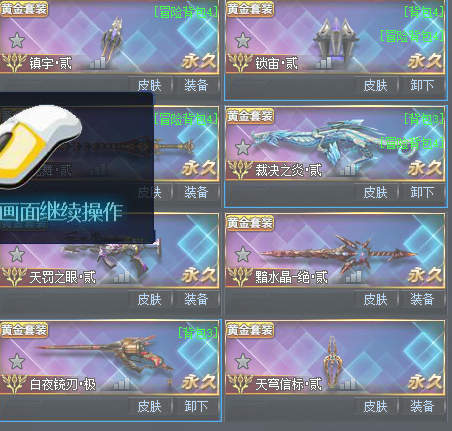The width and height of the screenshot is (452, 431).
Task: Toggle favorite star on 裁决之炎·贰 card
Action: click(243, 147)
